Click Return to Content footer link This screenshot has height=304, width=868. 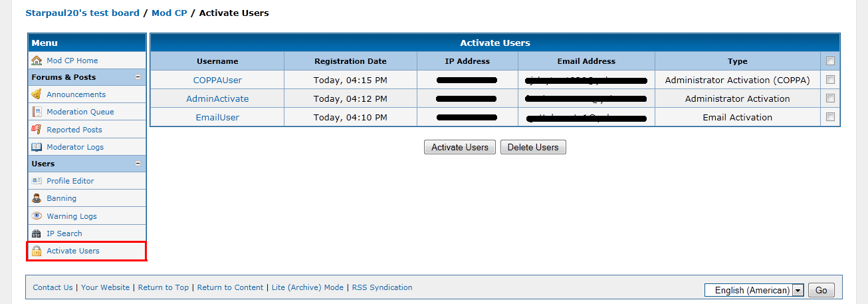[230, 287]
